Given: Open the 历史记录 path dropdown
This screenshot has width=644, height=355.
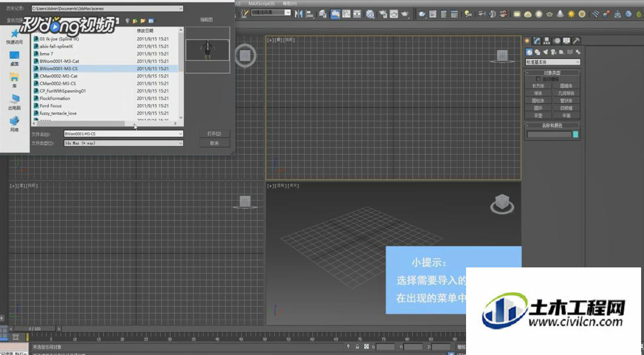Looking at the screenshot, I should [x=180, y=9].
